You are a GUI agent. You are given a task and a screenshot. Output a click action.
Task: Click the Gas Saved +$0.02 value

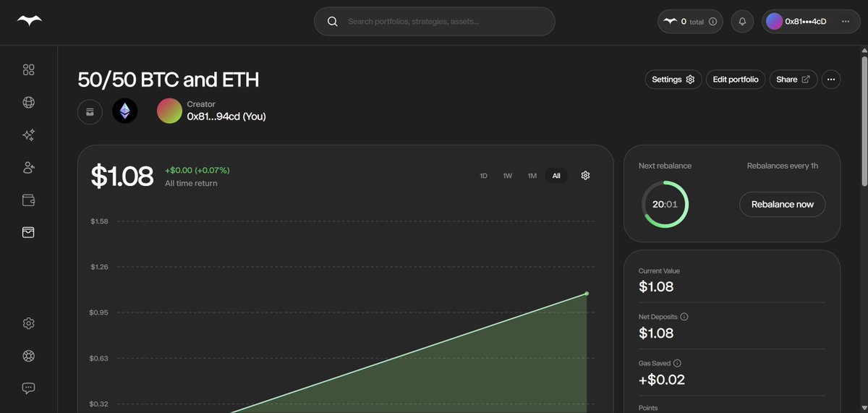pos(662,380)
